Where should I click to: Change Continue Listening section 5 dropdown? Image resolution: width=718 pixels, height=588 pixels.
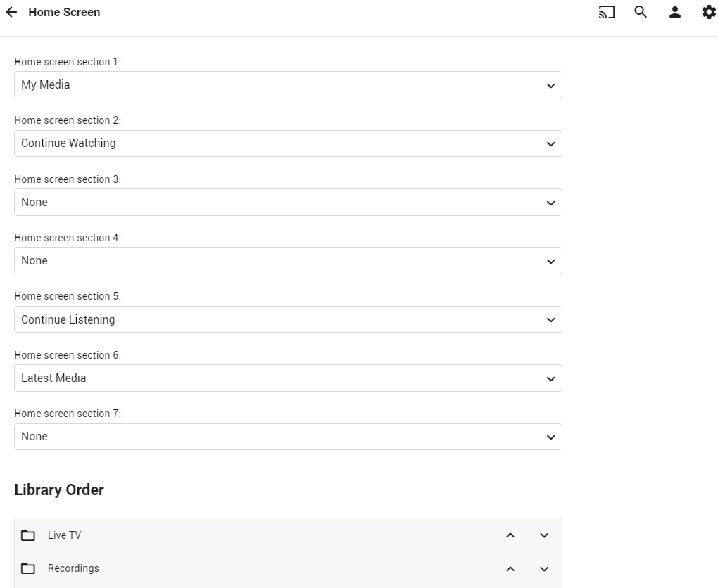point(288,319)
